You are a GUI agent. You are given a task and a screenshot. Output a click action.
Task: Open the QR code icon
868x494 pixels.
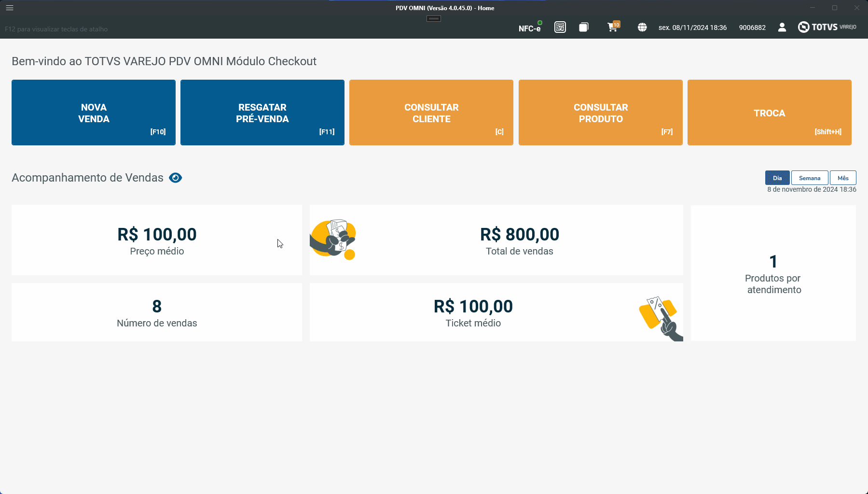(560, 27)
